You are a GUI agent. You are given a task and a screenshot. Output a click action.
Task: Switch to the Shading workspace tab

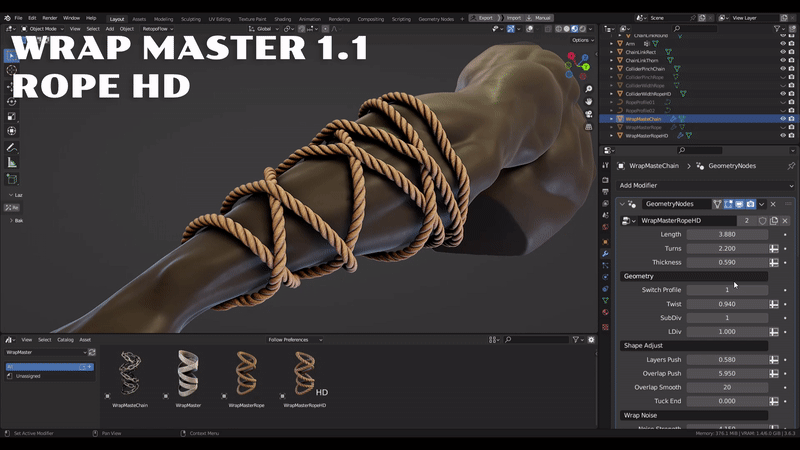coord(283,19)
